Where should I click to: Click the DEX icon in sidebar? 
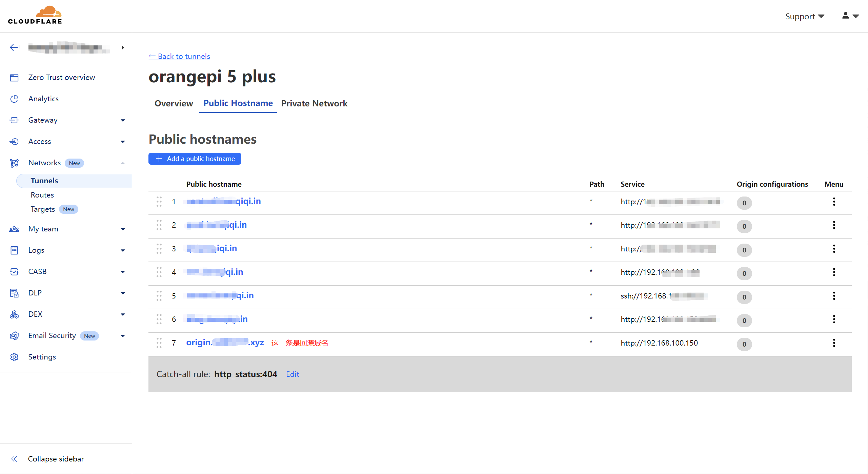14,314
